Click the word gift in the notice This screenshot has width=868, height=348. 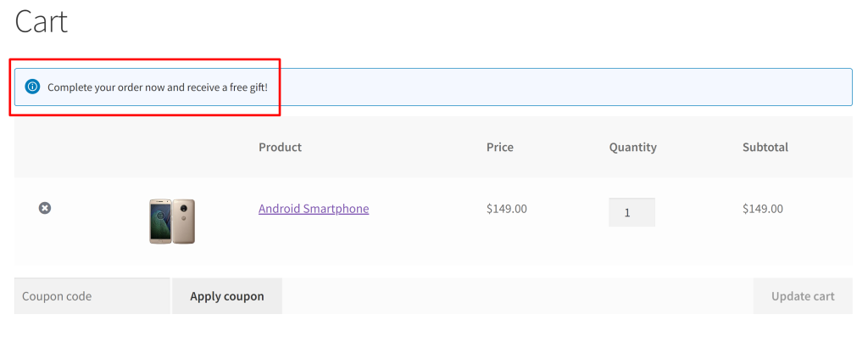click(x=257, y=87)
